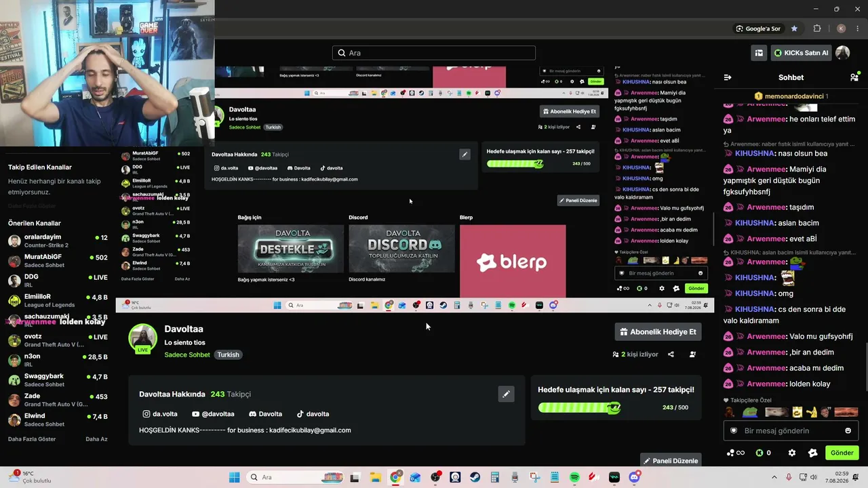Viewport: 868px width, 488px height.
Task: Click the microphone icon in system tray
Action: pos(789,477)
